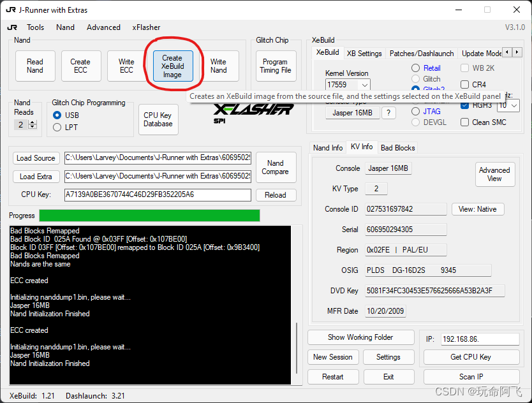Click the xFlasher SPI logo

click(253, 114)
